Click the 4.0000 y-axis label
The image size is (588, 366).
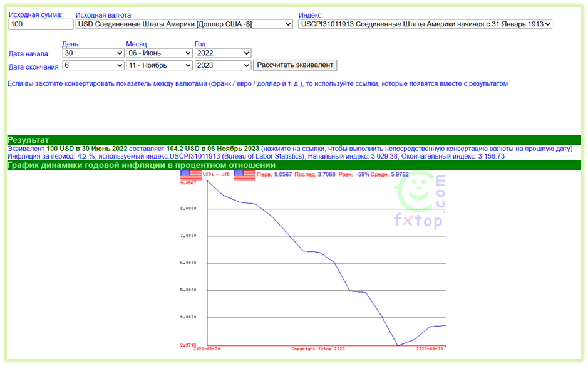click(x=188, y=317)
